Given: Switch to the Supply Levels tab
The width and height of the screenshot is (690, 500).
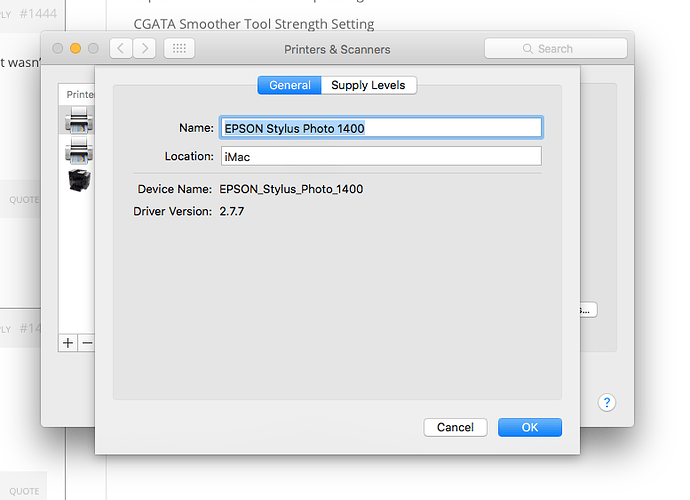Looking at the screenshot, I should pos(369,85).
